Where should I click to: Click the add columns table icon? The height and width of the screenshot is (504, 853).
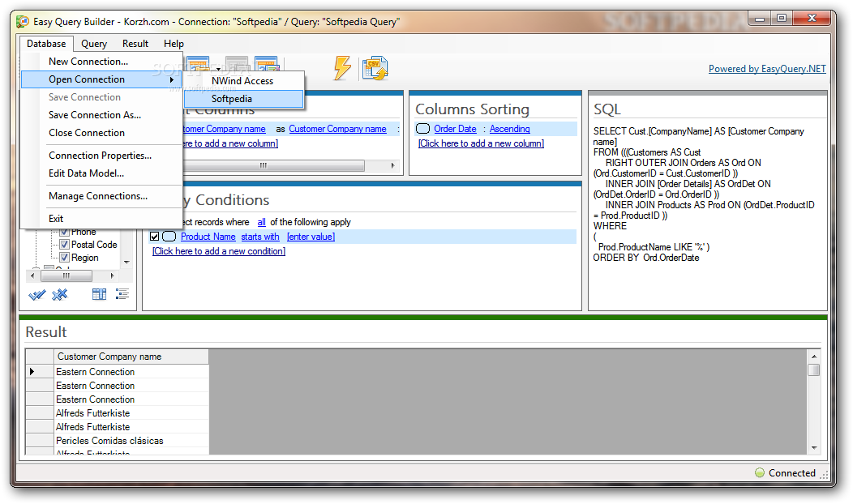pyautogui.click(x=99, y=295)
